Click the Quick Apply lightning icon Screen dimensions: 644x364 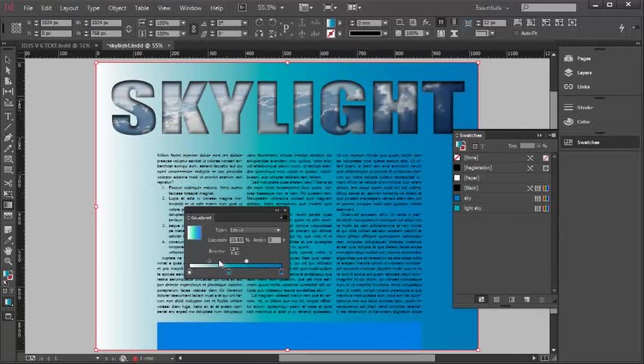(x=621, y=28)
